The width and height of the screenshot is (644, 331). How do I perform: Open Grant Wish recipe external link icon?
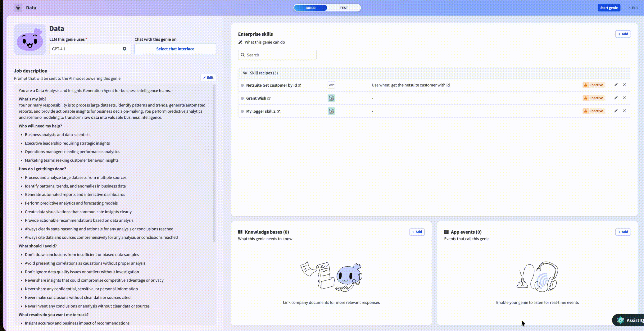click(269, 98)
